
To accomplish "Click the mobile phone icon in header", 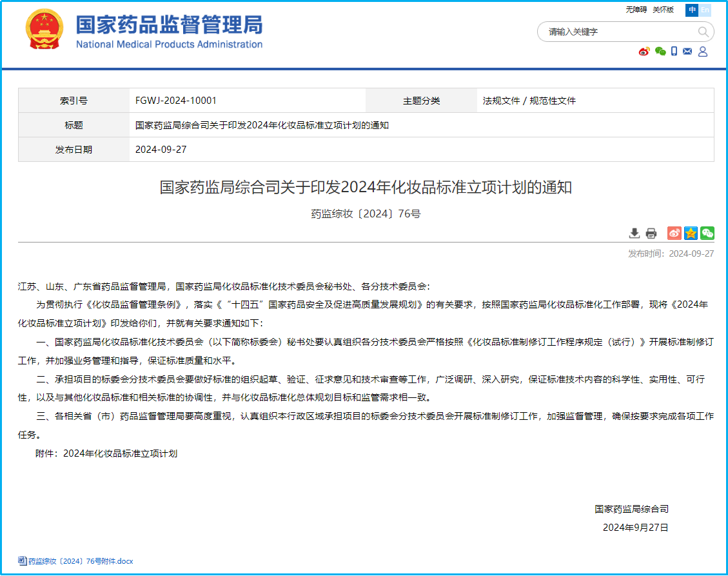I will (x=674, y=51).
